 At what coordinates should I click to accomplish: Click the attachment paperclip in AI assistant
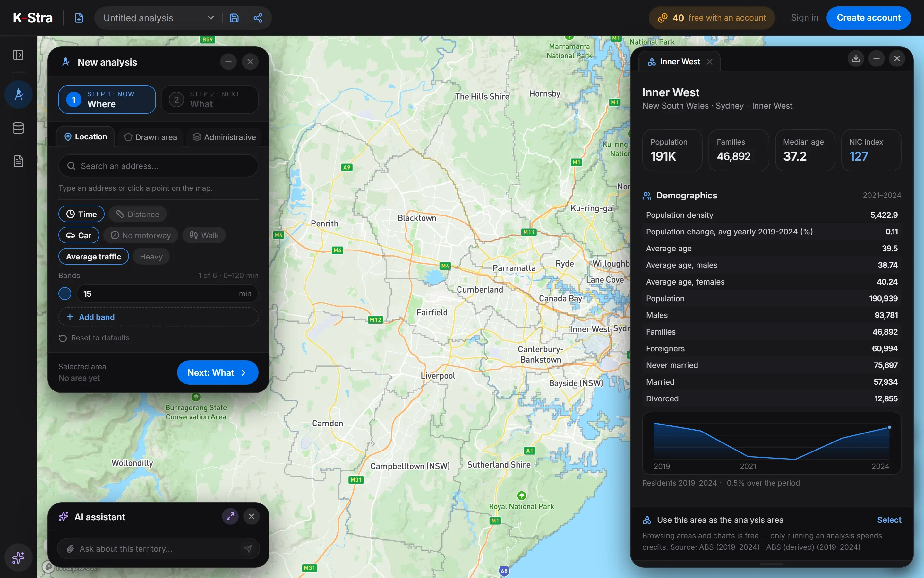tap(70, 549)
